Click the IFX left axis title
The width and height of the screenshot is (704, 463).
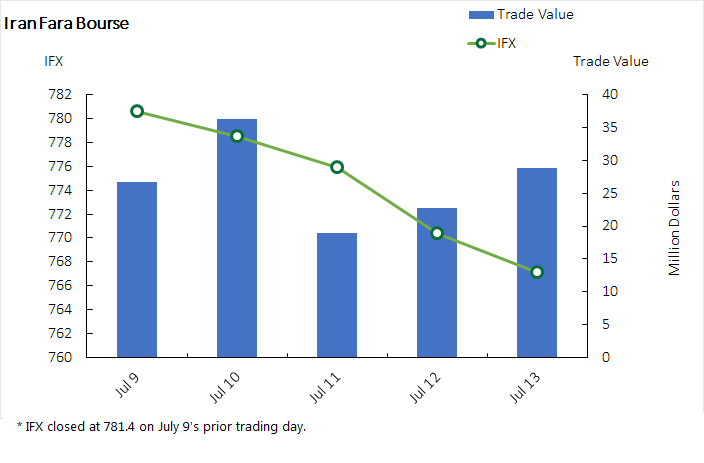pos(53,61)
